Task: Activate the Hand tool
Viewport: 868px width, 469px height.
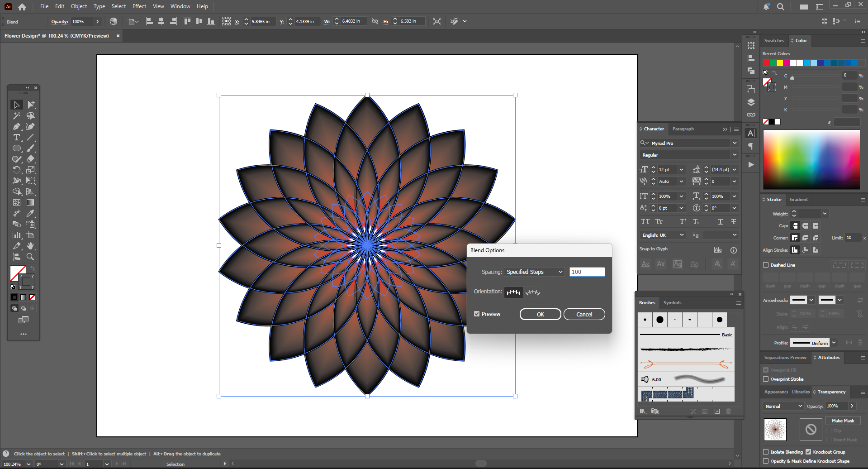Action: (30, 246)
